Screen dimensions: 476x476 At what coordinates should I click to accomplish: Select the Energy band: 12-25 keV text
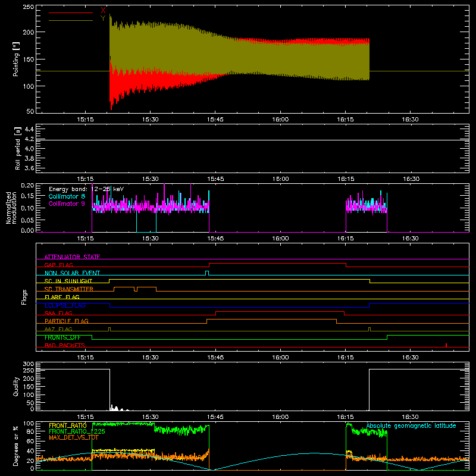tap(86, 189)
